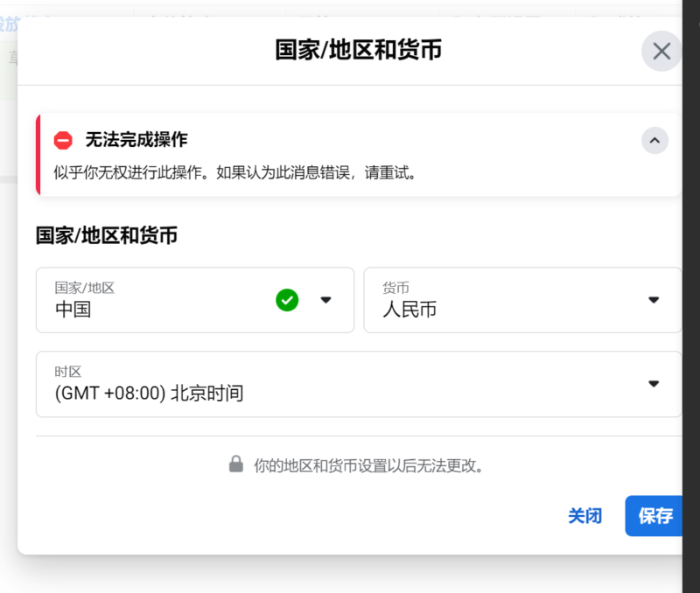Click the 关闭 link

coord(585,516)
